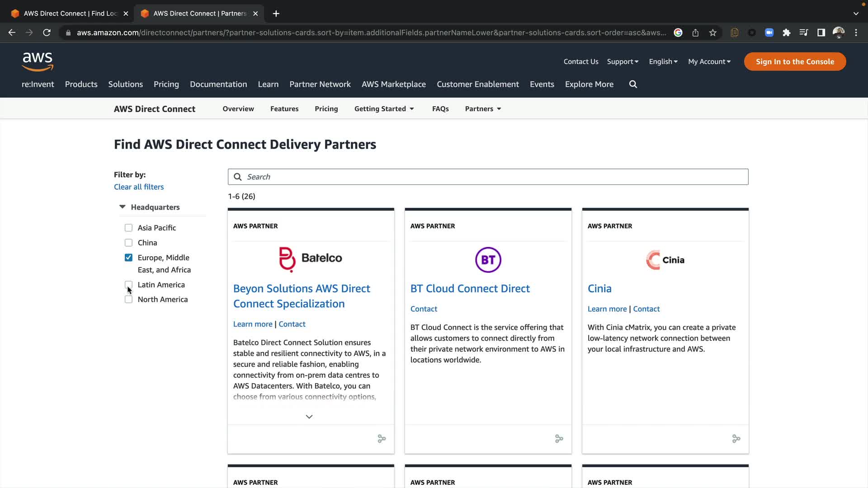This screenshot has height=488, width=868.
Task: Click the AWS logo home icon
Action: (38, 61)
